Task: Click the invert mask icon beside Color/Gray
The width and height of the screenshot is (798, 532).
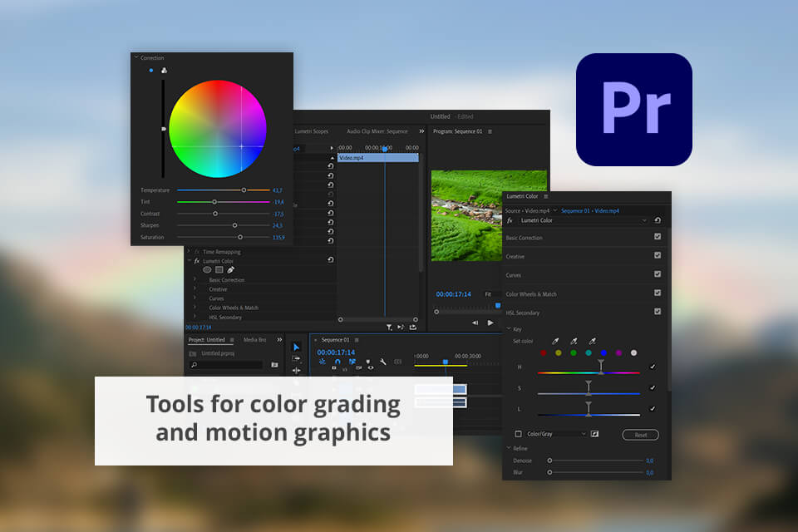Action: click(x=594, y=434)
